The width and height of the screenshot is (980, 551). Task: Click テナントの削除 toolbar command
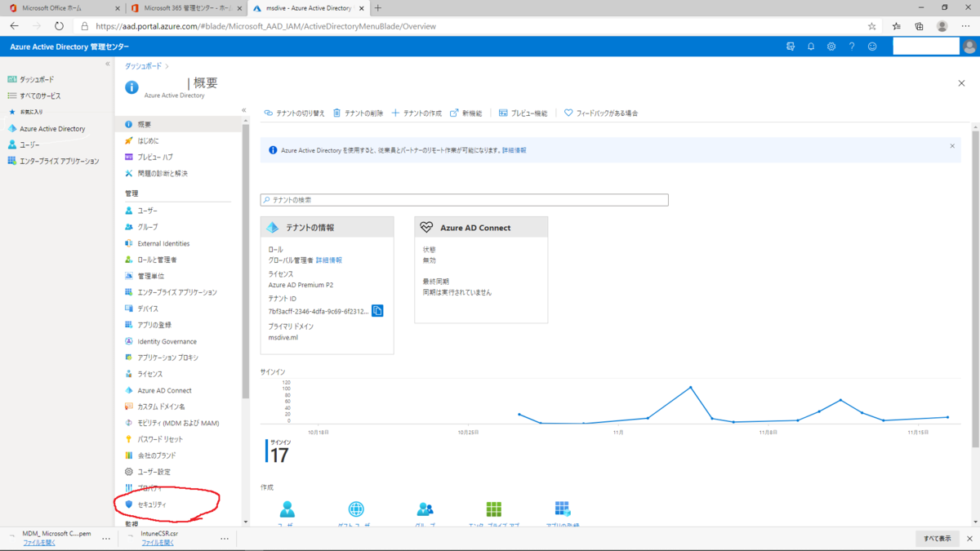358,113
